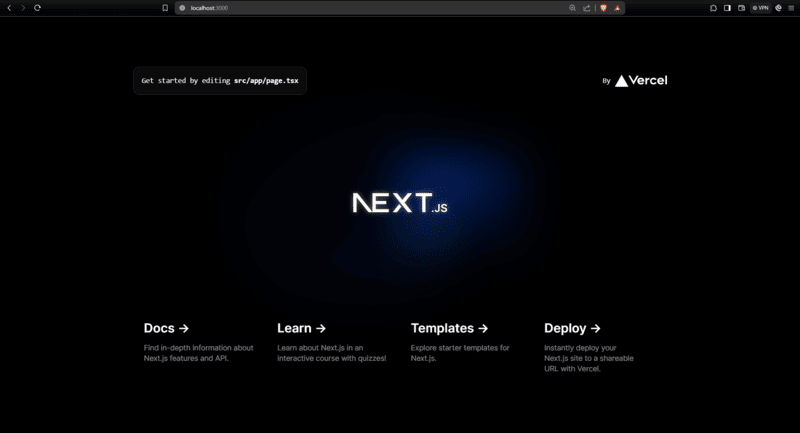Bookmark this page with the bookmark icon
This screenshot has height=433, width=800.
[165, 8]
